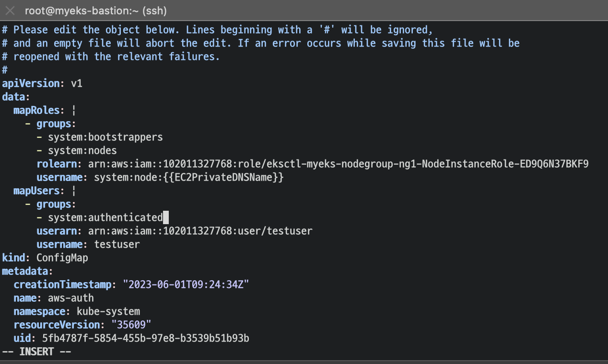Click the apiVersion key
The width and height of the screenshot is (608, 364).
[x=31, y=83]
